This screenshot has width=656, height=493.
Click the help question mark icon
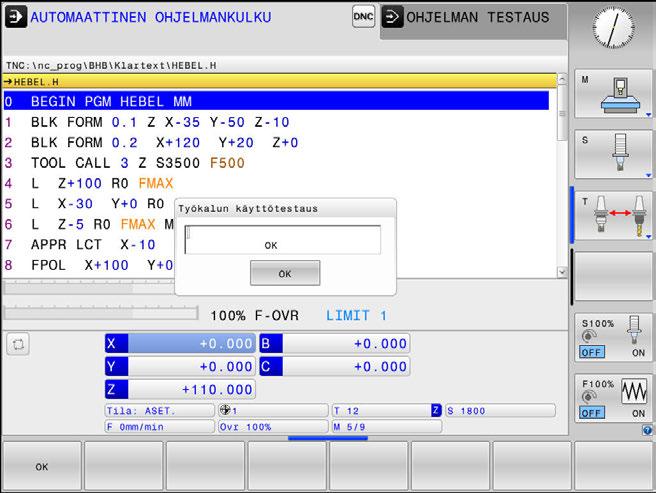647,430
